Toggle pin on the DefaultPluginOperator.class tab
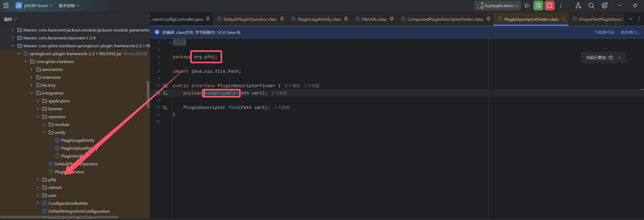Image resolution: width=644 pixels, height=220 pixels. pyautogui.click(x=282, y=19)
